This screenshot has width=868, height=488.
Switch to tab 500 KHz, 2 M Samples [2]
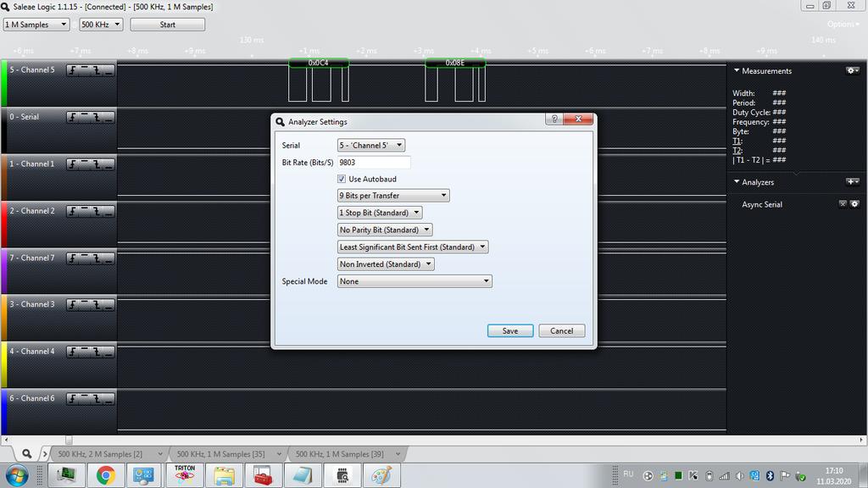100,454
